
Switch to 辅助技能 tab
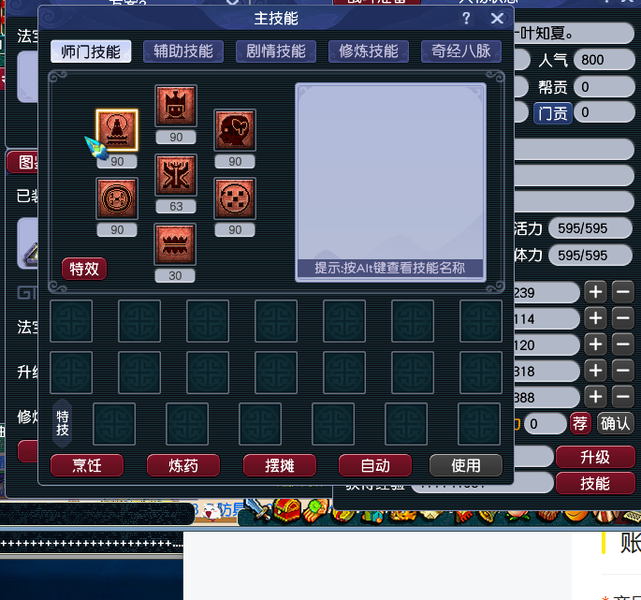tap(183, 51)
